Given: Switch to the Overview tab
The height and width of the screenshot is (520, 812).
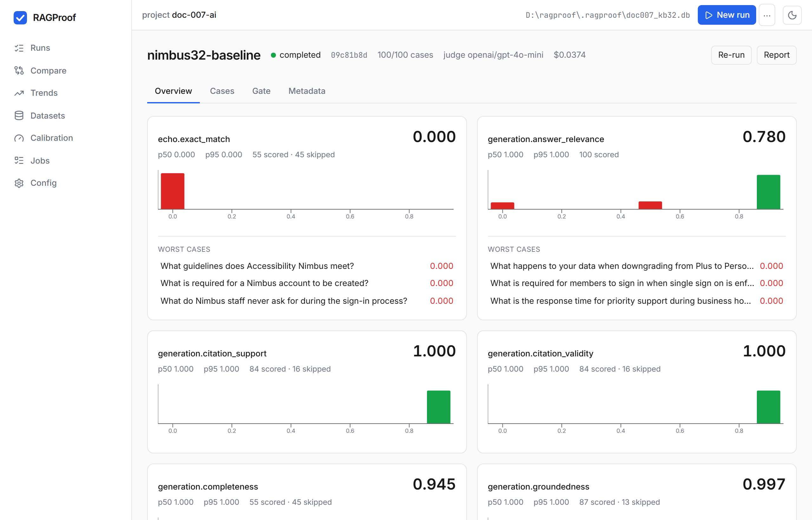Looking at the screenshot, I should (x=173, y=91).
